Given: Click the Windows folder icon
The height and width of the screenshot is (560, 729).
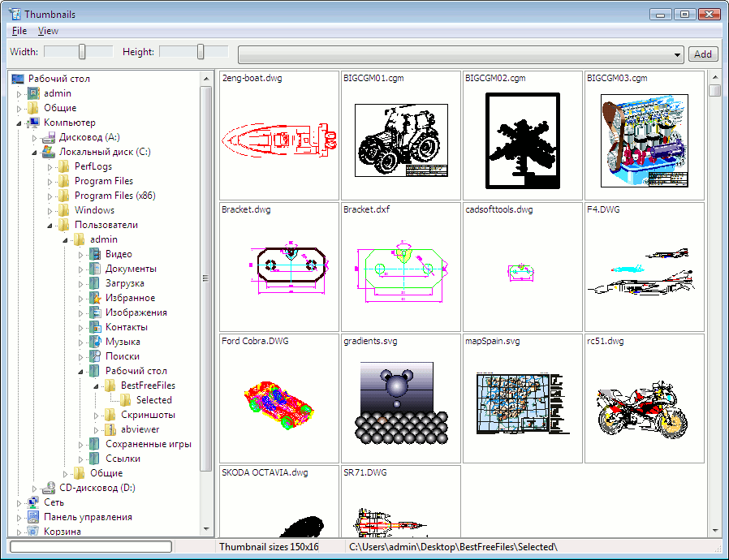Looking at the screenshot, I should [64, 210].
